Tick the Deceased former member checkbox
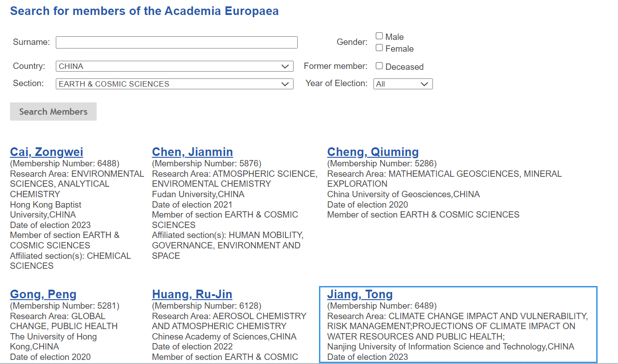The height and width of the screenshot is (364, 618). pos(379,66)
